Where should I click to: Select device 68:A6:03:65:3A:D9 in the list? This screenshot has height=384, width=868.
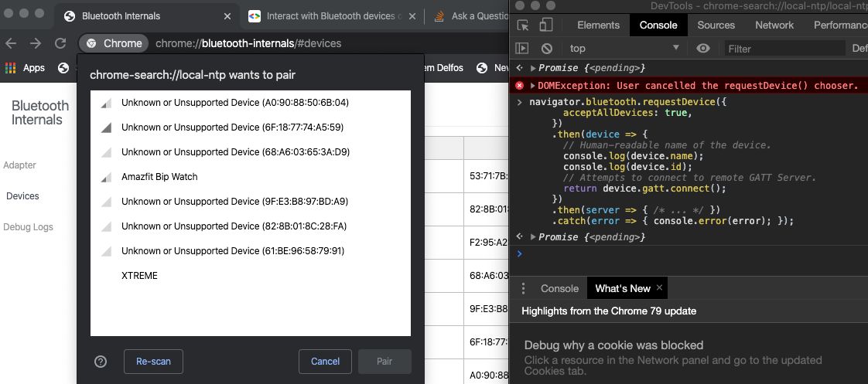coord(250,152)
